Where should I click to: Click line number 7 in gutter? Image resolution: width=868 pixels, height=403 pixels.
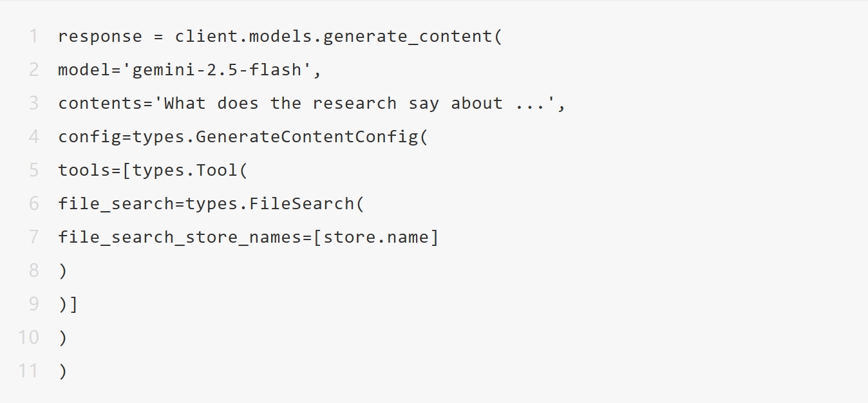[x=33, y=237]
